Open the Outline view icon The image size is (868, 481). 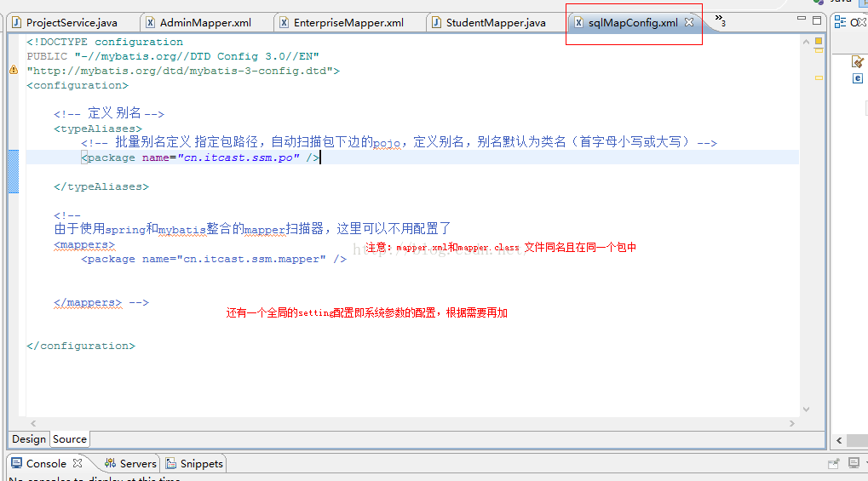pos(841,22)
